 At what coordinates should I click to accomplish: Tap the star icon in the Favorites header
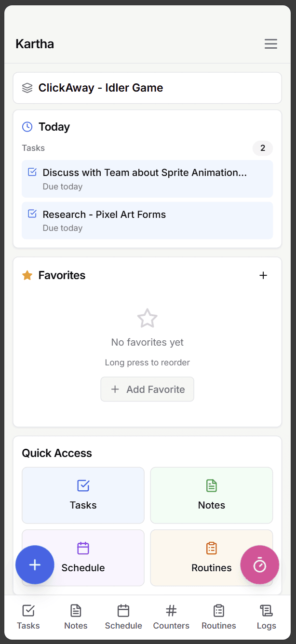(27, 275)
